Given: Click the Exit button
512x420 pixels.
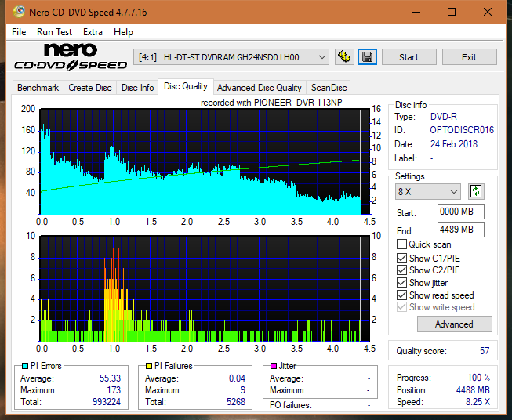Looking at the screenshot, I should (469, 57).
